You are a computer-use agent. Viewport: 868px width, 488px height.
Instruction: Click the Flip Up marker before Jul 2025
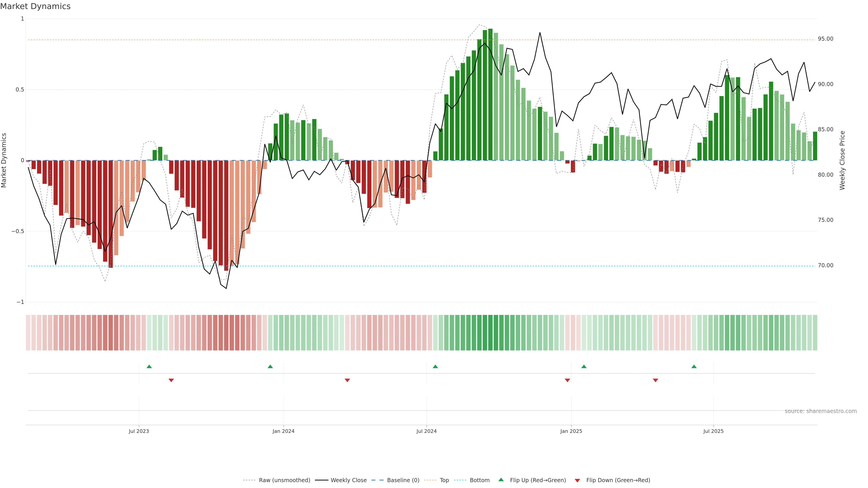(694, 366)
